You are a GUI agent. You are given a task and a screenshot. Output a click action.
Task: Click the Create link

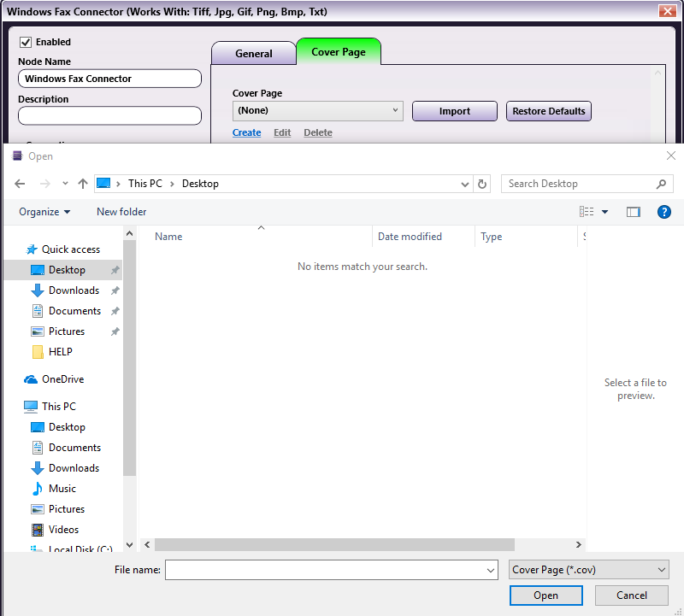tap(246, 132)
